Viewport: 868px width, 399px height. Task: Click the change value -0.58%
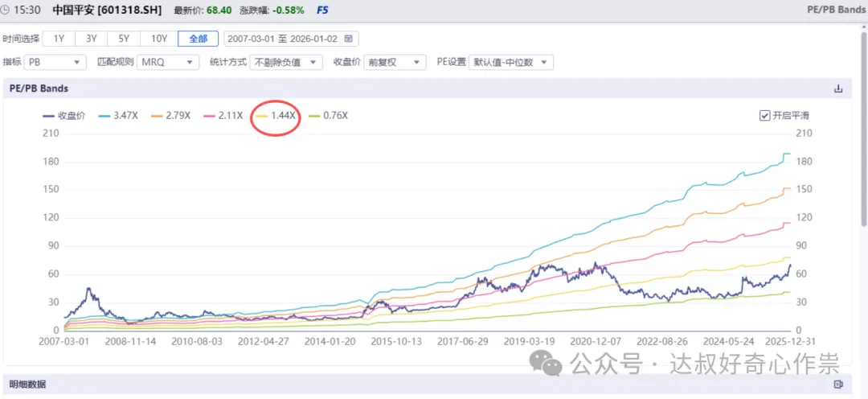tap(288, 10)
